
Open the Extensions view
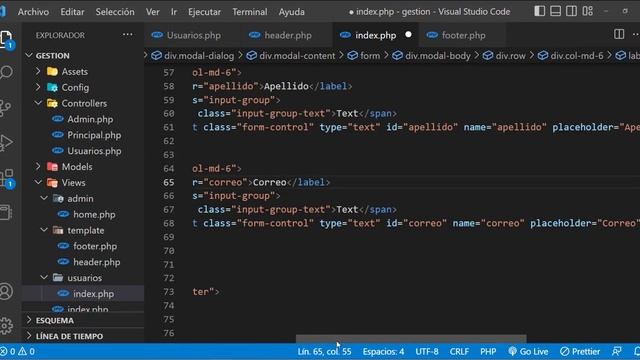tap(7, 179)
